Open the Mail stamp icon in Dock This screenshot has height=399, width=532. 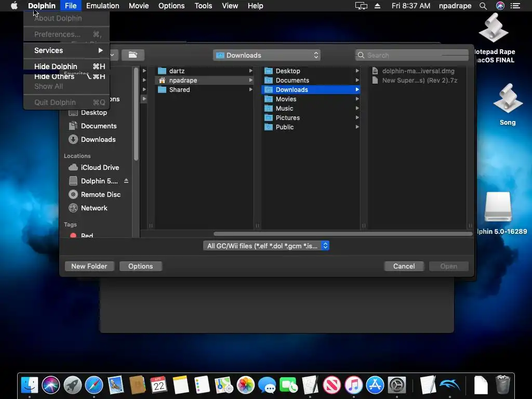116,385
